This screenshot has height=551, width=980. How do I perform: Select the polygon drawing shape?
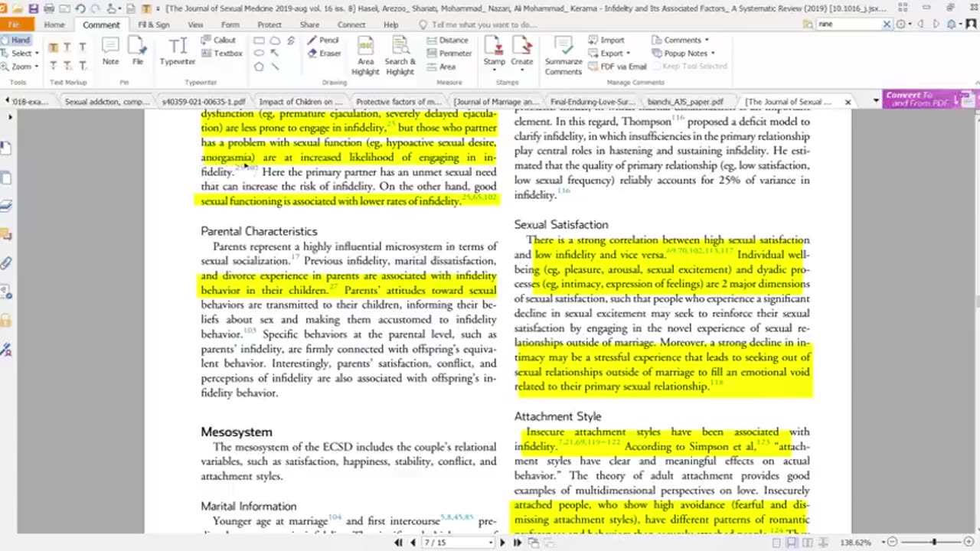[x=259, y=67]
